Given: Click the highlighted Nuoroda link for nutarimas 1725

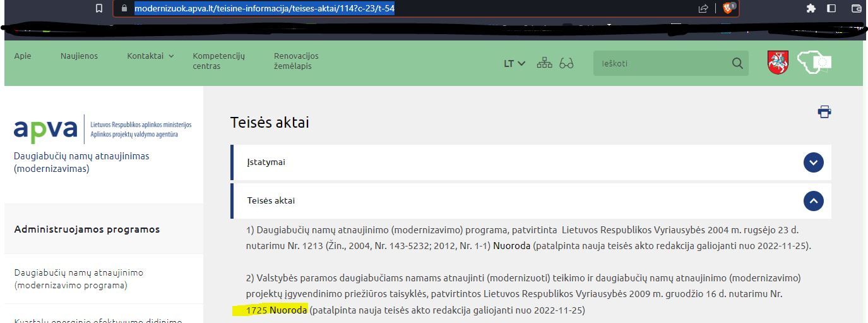Looking at the screenshot, I should coord(288,310).
